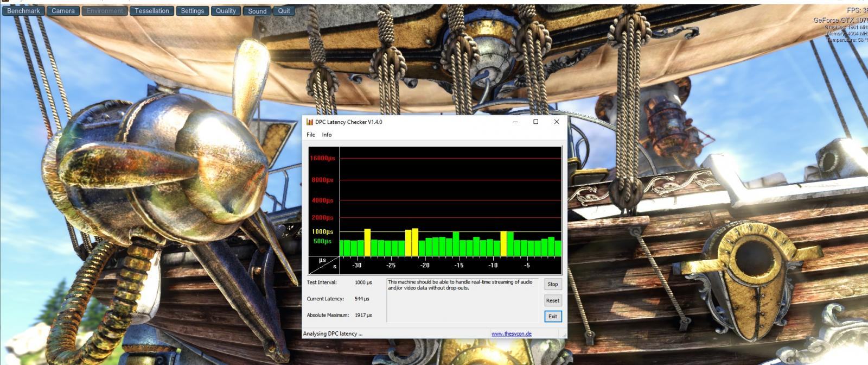Click the Test Interval value 1000 µs
Viewport: 868px width, 365px height.
[363, 282]
